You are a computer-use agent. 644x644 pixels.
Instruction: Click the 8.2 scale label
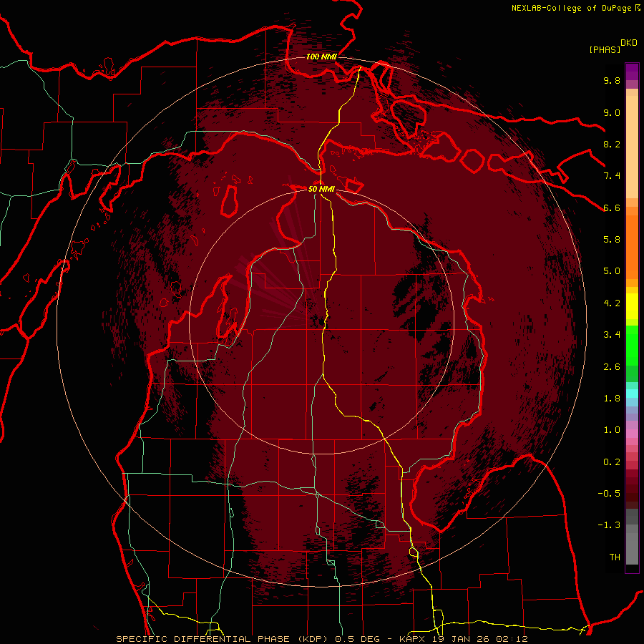(x=612, y=144)
